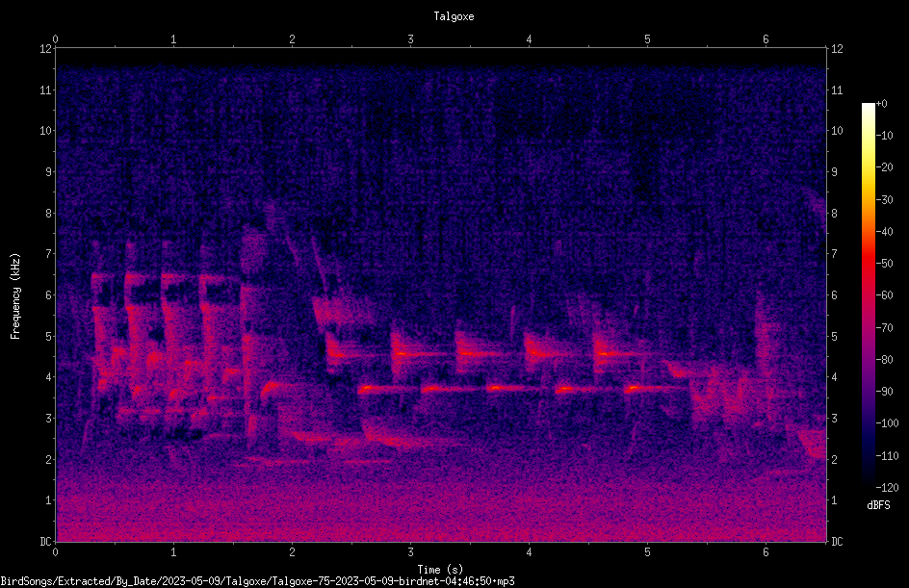Click the bright note near 4.6 kHz at 2.9 s
The width and height of the screenshot is (909, 588).
[x=402, y=353]
